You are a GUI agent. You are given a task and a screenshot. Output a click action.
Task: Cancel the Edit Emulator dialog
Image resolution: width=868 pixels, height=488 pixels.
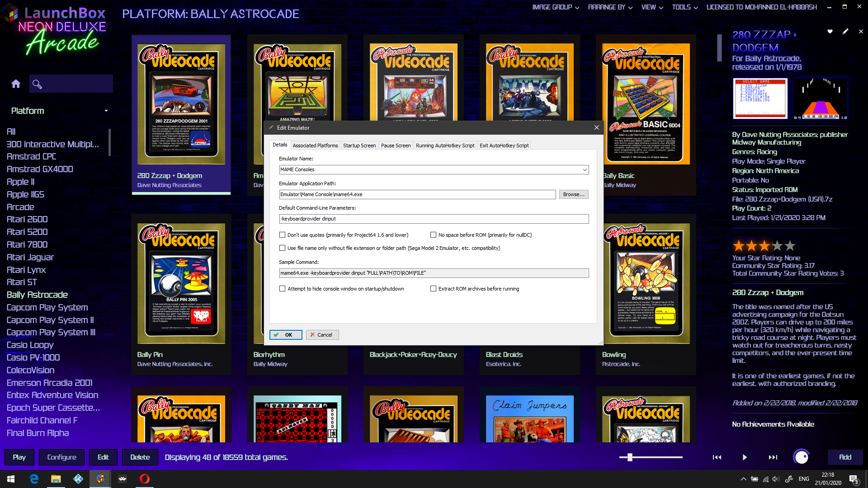click(322, 335)
